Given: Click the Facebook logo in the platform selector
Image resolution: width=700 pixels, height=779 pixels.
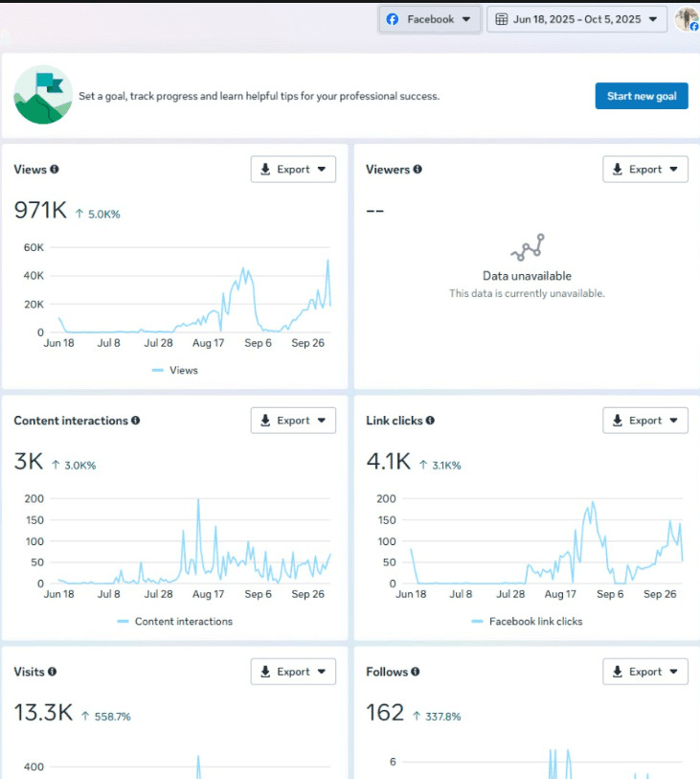Looking at the screenshot, I should pos(394,18).
